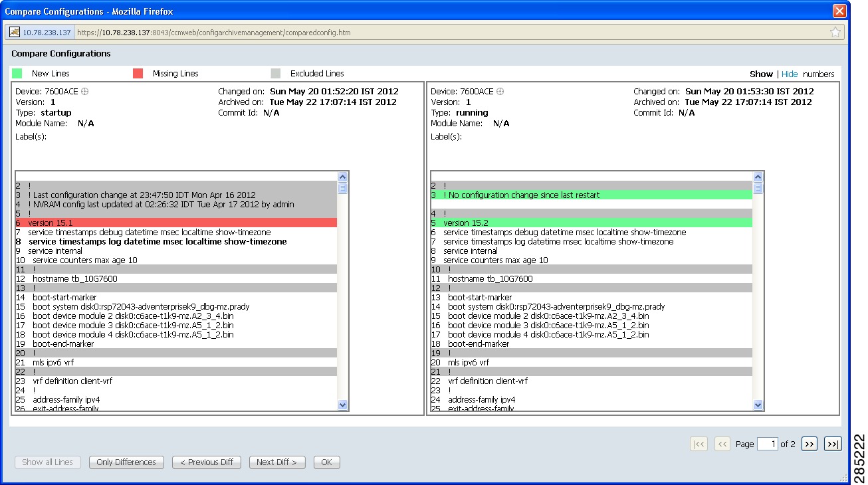Select 'vrf definition client-vrf' in right pane
This screenshot has height=485, width=868.
tap(592, 381)
